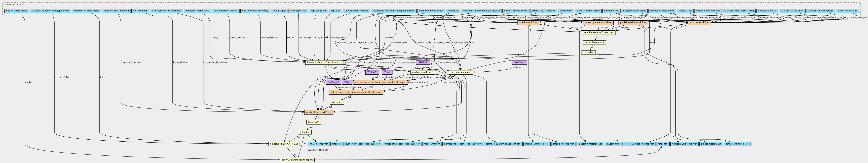Select the strelka workflow node
868x163 pixels.
(x=528, y=22)
